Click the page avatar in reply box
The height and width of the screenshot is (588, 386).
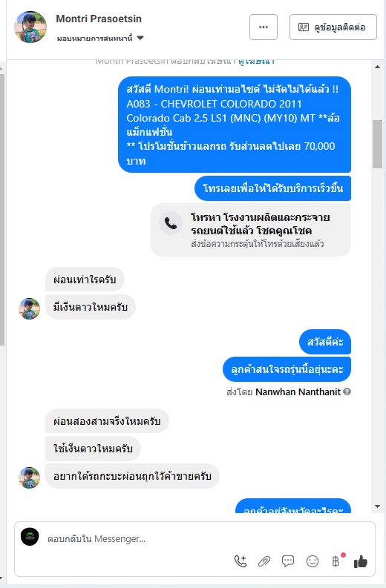[30, 537]
